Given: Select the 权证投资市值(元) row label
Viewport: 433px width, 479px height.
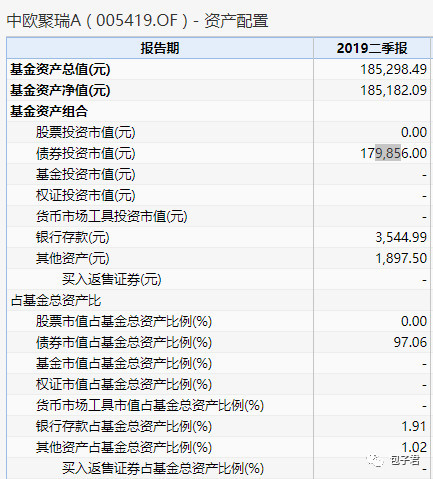Looking at the screenshot, I should pos(86,195).
